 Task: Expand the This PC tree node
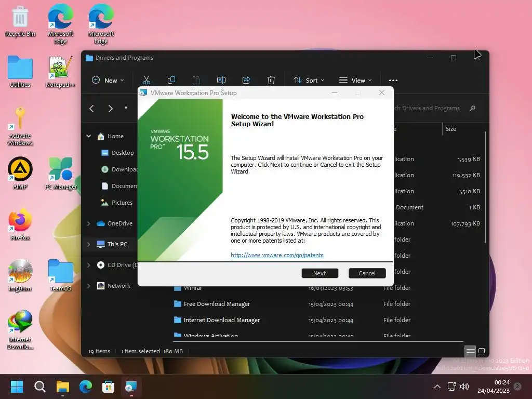click(x=88, y=244)
